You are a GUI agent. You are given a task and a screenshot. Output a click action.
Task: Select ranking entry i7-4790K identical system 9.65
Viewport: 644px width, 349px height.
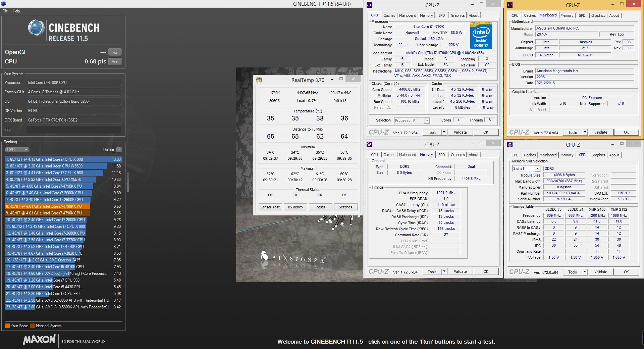pyautogui.click(x=63, y=213)
